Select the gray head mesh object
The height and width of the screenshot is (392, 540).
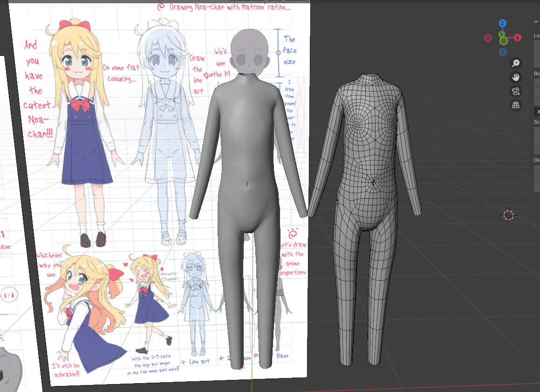[249, 52]
